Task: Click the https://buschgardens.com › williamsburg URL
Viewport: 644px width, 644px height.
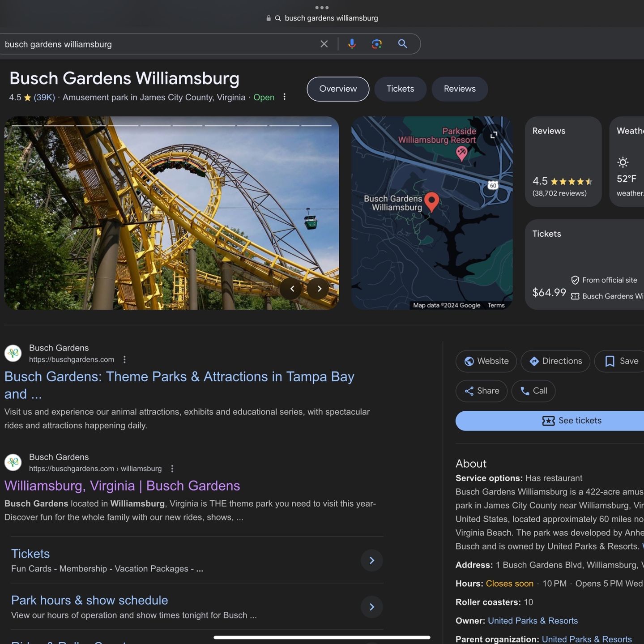Action: (95, 469)
